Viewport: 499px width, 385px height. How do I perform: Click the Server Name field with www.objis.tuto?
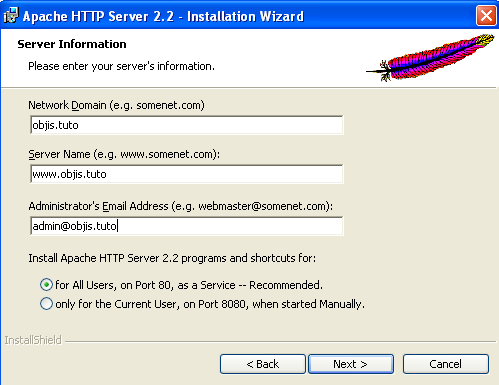click(187, 174)
